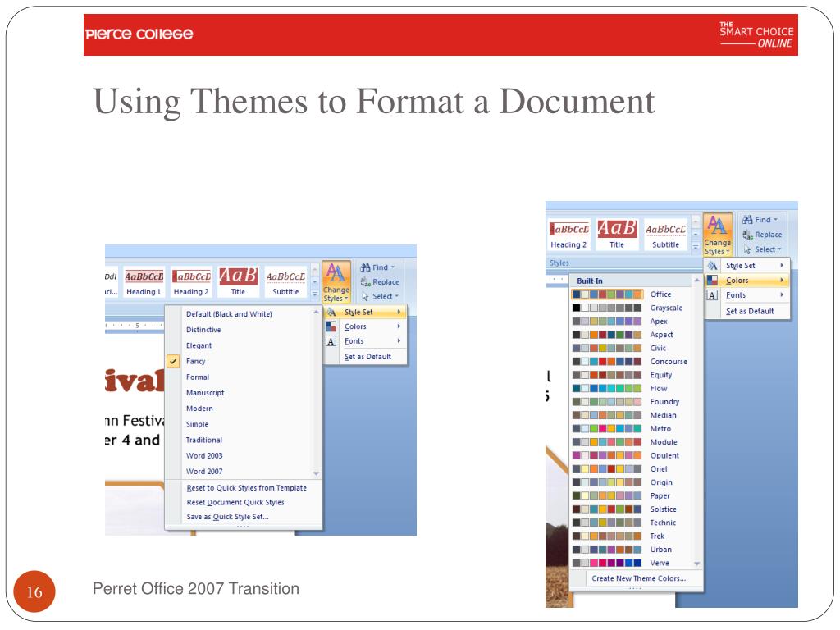Pick Heading 2 style in left gallery
840x630 pixels.
coord(191,282)
